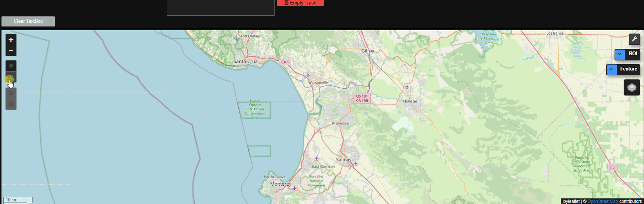Screen dimensions: 644x204
Task: Open the OpenStreetMap attribution link
Action: pyautogui.click(x=603, y=201)
